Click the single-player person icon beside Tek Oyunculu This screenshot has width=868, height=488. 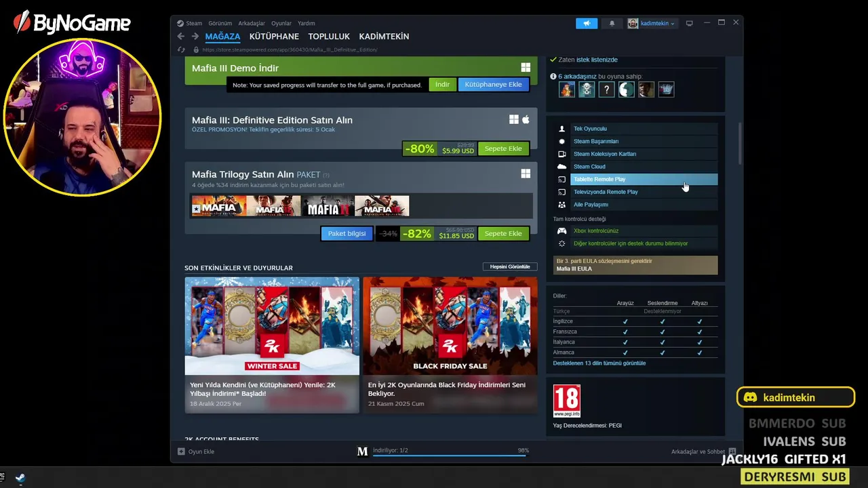click(561, 129)
